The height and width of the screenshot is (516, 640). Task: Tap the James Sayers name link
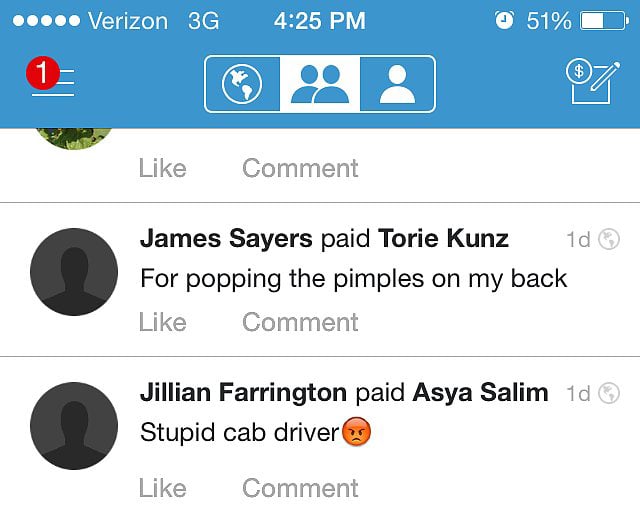tap(226, 239)
